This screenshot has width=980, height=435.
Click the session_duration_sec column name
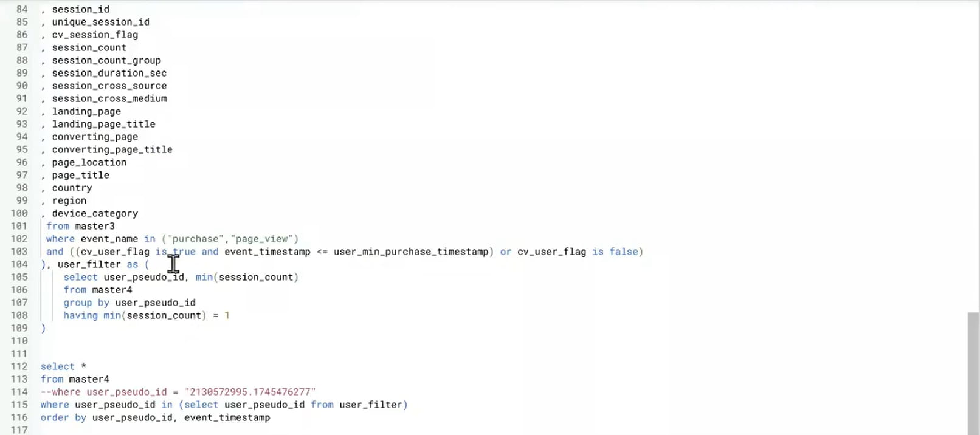109,73
